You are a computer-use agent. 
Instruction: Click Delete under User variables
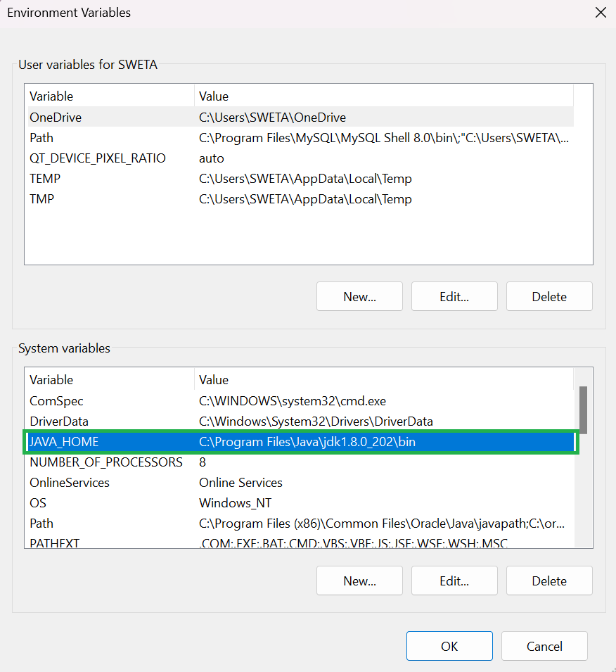pyautogui.click(x=549, y=297)
